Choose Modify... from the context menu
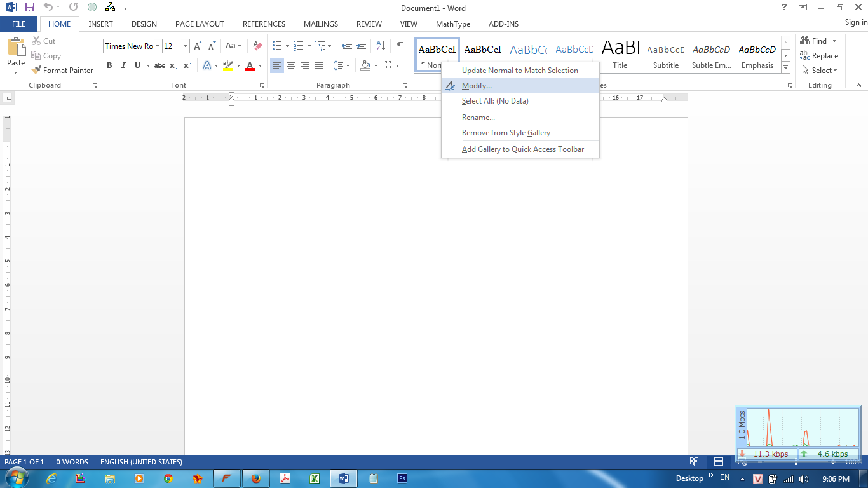Image resolution: width=868 pixels, height=488 pixels. click(520, 86)
